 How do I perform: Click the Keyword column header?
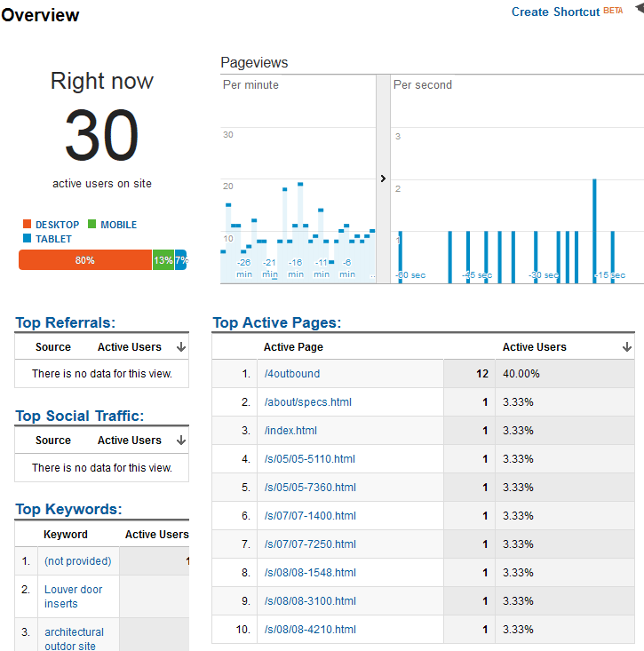tap(66, 535)
